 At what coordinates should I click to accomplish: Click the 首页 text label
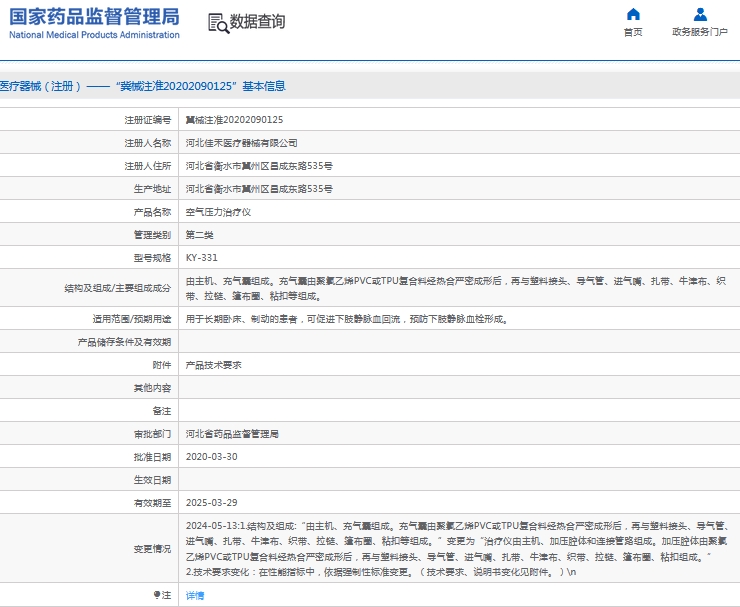click(x=633, y=32)
